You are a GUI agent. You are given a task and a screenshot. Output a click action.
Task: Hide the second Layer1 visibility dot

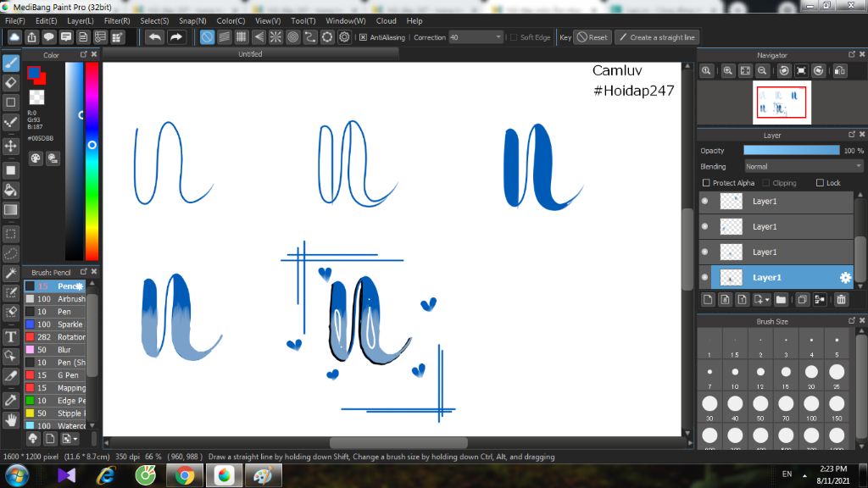pos(704,226)
